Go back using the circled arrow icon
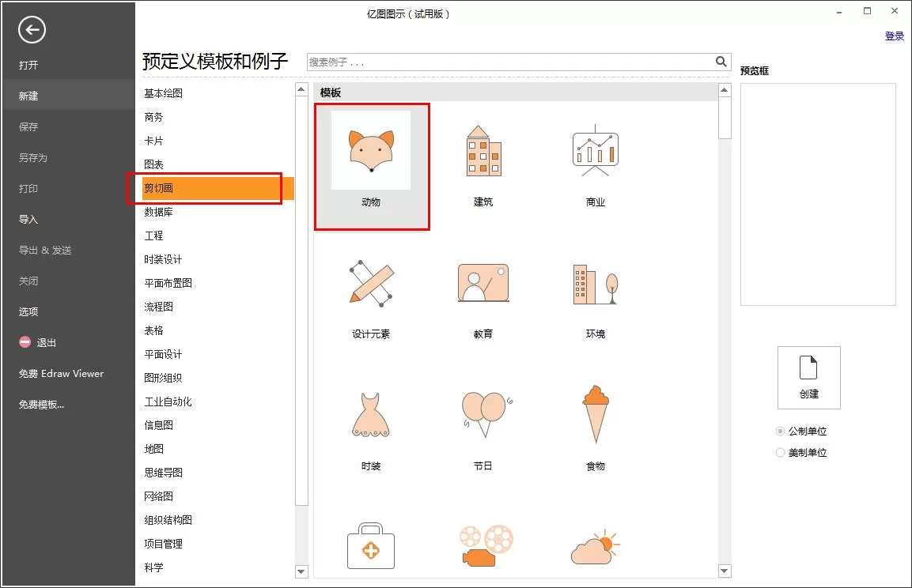The height and width of the screenshot is (588, 912). (32, 29)
